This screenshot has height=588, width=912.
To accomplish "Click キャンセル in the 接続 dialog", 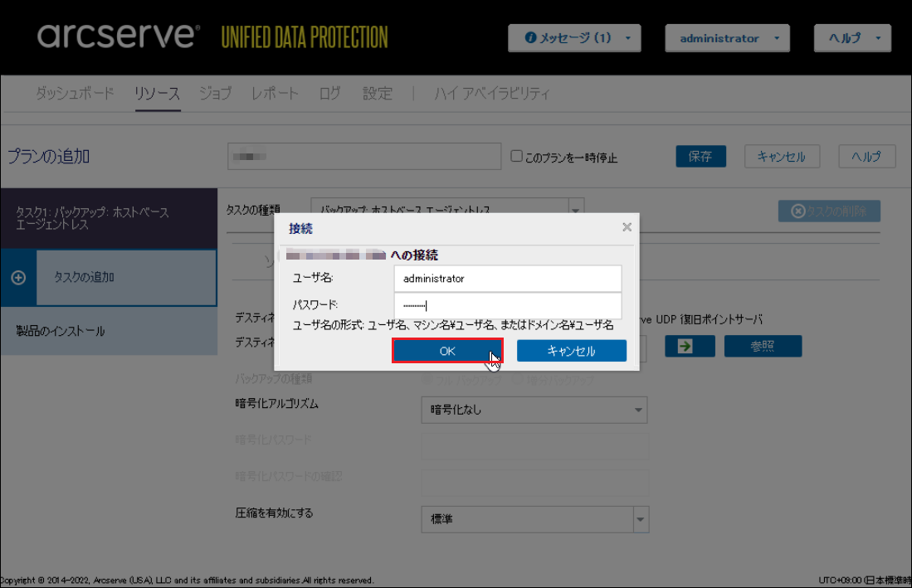I will pos(571,351).
